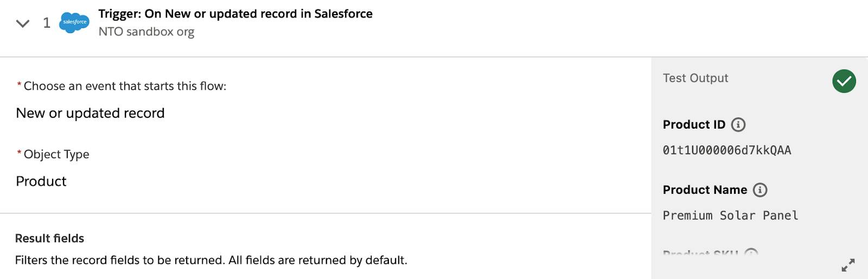868x279 pixels.
Task: Click the Product Name field label in Test Output
Action: pos(705,190)
